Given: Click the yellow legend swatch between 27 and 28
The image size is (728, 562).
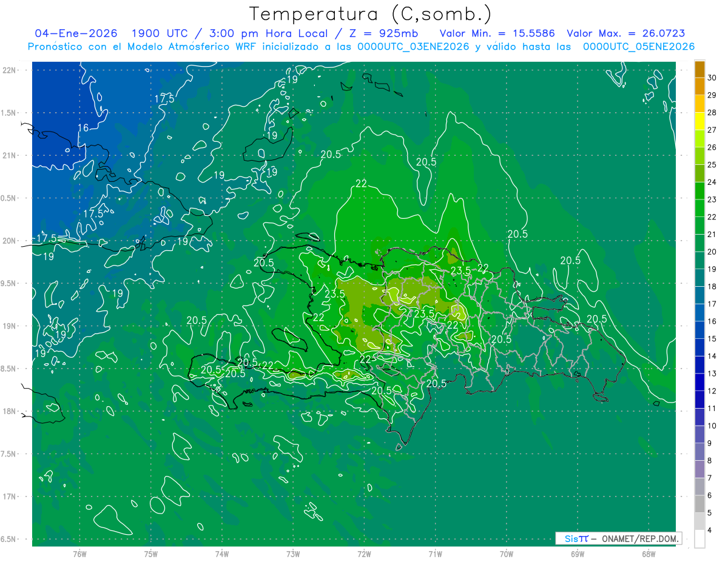Looking at the screenshot, I should pyautogui.click(x=699, y=121).
